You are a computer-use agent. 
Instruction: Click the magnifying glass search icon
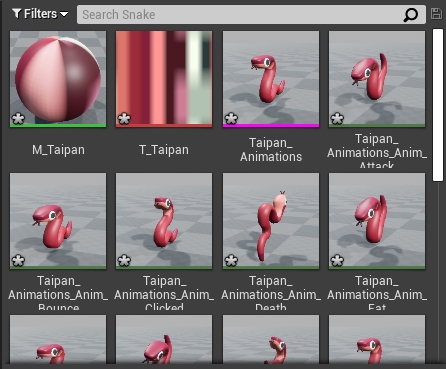[x=411, y=15]
